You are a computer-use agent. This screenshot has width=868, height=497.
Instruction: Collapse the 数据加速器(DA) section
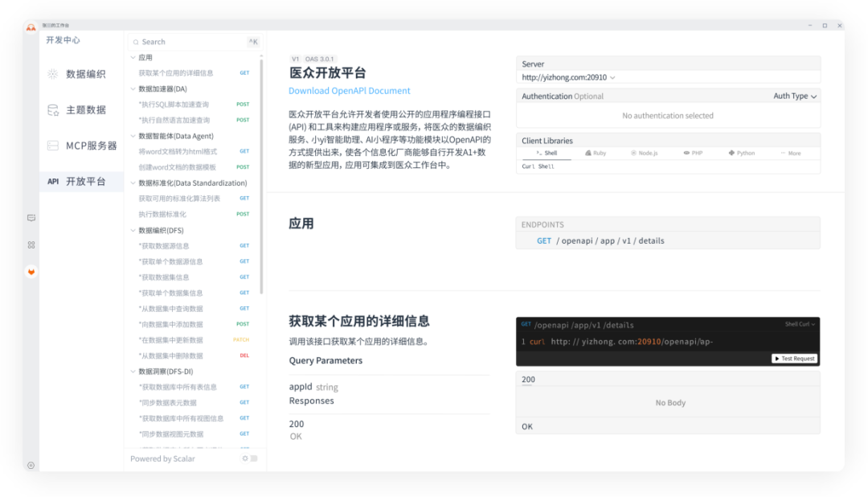[133, 88]
